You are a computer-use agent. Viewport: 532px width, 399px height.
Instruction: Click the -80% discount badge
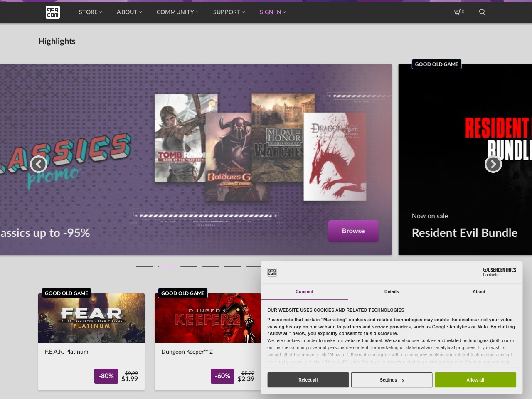(x=106, y=376)
